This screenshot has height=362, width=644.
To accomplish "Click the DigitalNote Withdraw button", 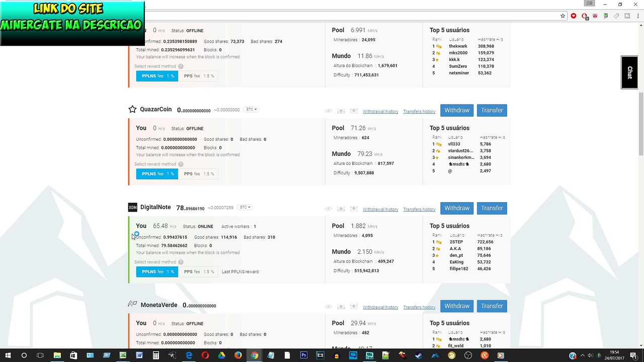I will click(457, 208).
